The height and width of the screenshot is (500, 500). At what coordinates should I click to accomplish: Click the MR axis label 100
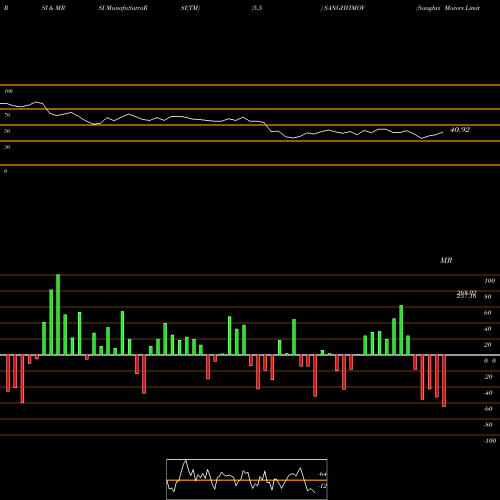(489, 281)
